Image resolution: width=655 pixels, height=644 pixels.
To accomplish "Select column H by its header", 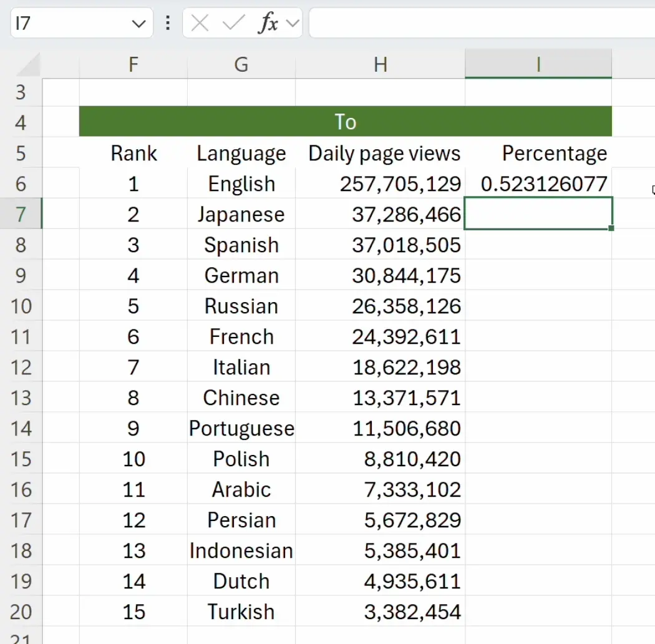I will 381,64.
